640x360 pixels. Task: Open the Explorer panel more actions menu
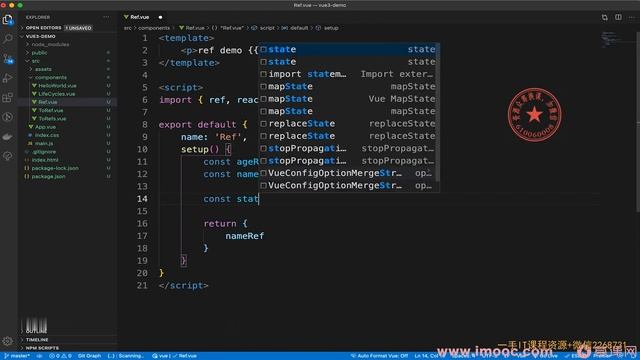tap(107, 17)
